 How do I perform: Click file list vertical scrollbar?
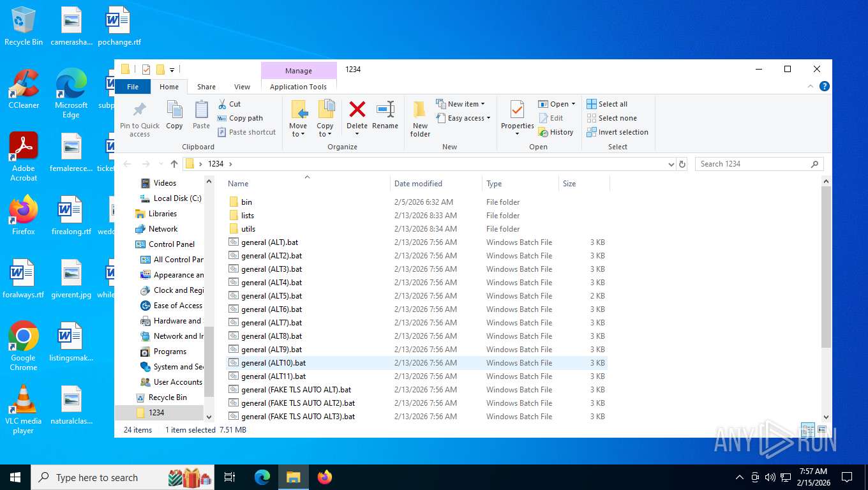click(826, 267)
